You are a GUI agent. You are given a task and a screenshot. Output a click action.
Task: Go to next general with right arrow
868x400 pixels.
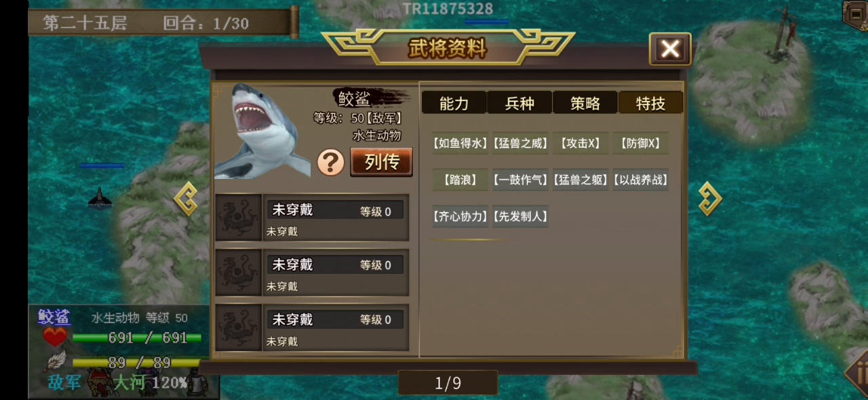709,199
